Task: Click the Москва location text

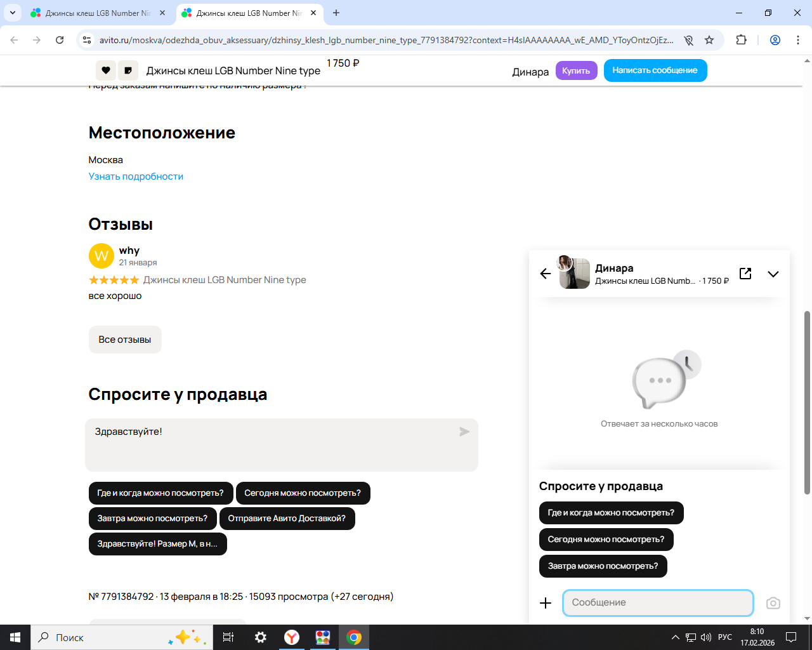Action: [106, 160]
